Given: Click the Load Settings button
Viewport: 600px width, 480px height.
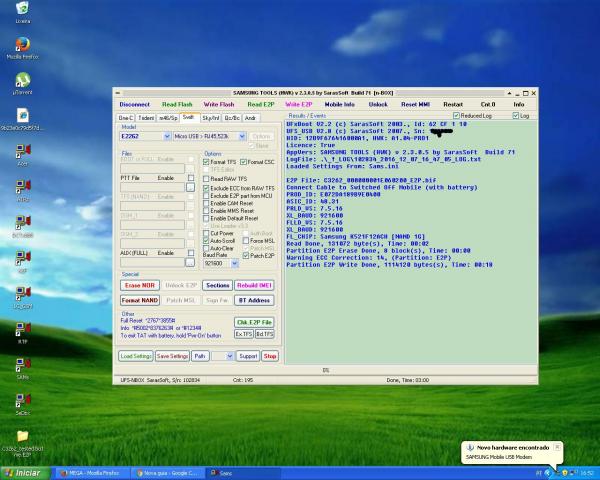Looking at the screenshot, I should tap(136, 356).
